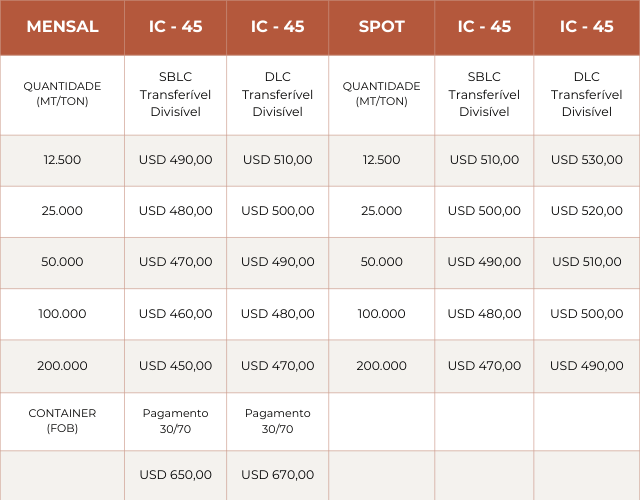Click the SPOT header cell
640x500 pixels.
pyautogui.click(x=382, y=27)
